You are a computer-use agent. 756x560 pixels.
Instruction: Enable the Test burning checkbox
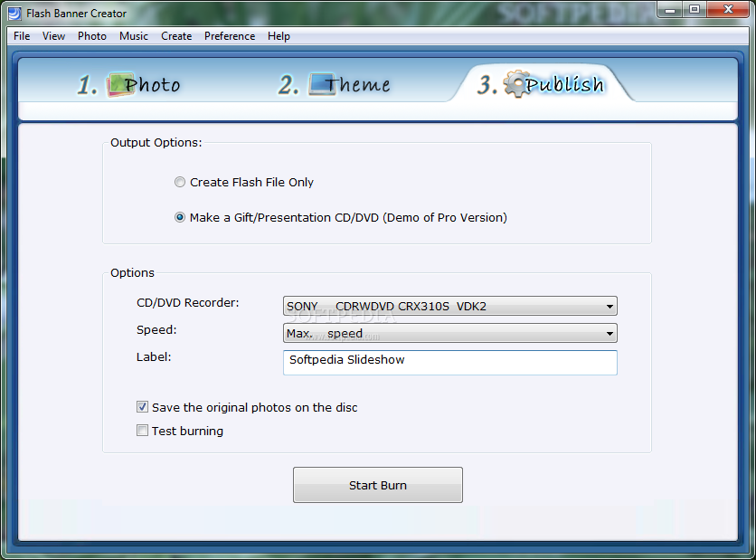coord(142,431)
